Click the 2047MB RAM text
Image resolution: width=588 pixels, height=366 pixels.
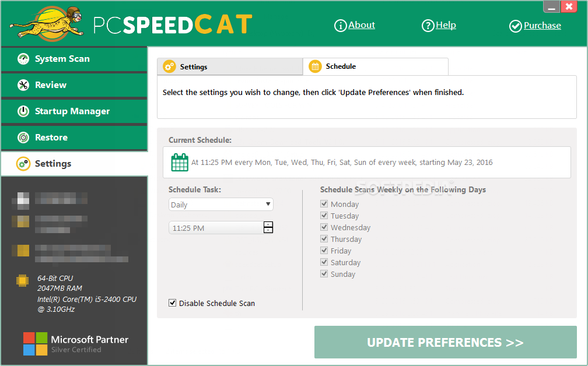click(60, 288)
